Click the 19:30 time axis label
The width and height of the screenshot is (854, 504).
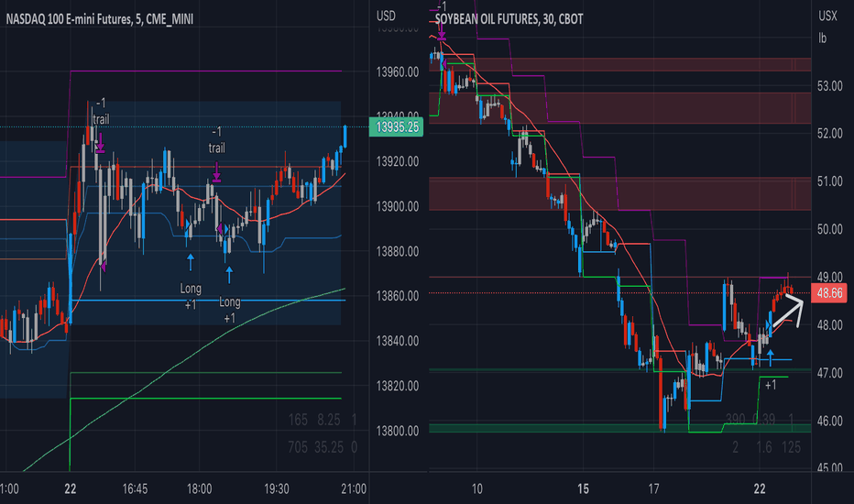[x=277, y=488]
